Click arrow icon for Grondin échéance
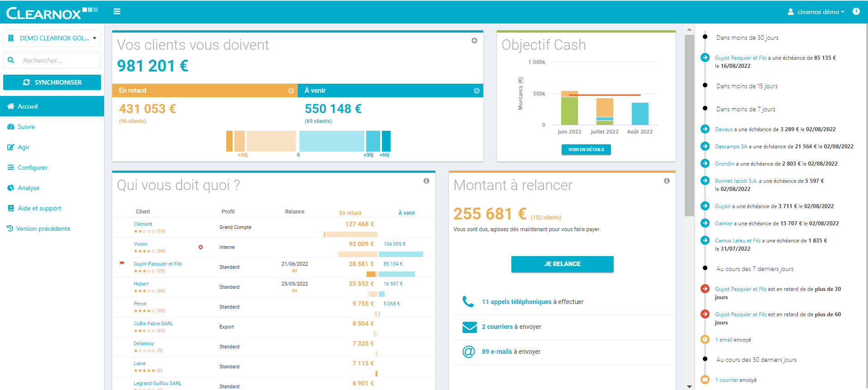 (x=705, y=163)
